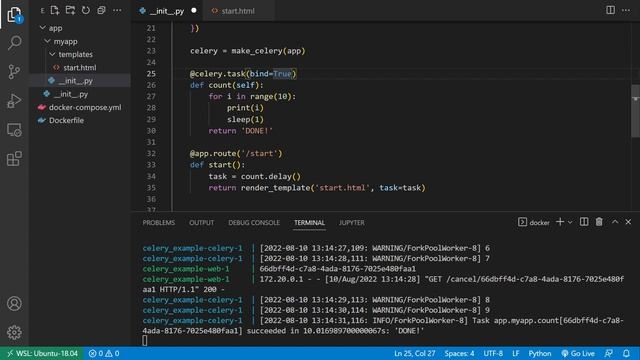Start Go Live server
The height and width of the screenshot is (360, 640).
point(578,353)
